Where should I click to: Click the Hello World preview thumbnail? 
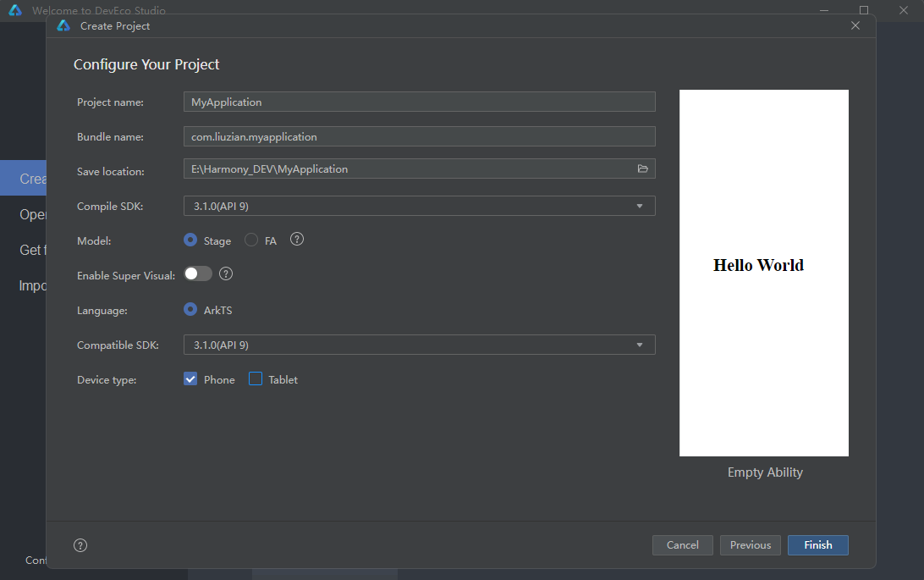pos(764,273)
